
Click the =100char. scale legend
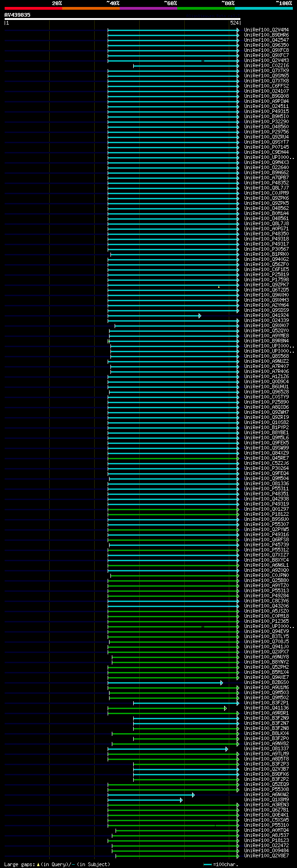221,864
